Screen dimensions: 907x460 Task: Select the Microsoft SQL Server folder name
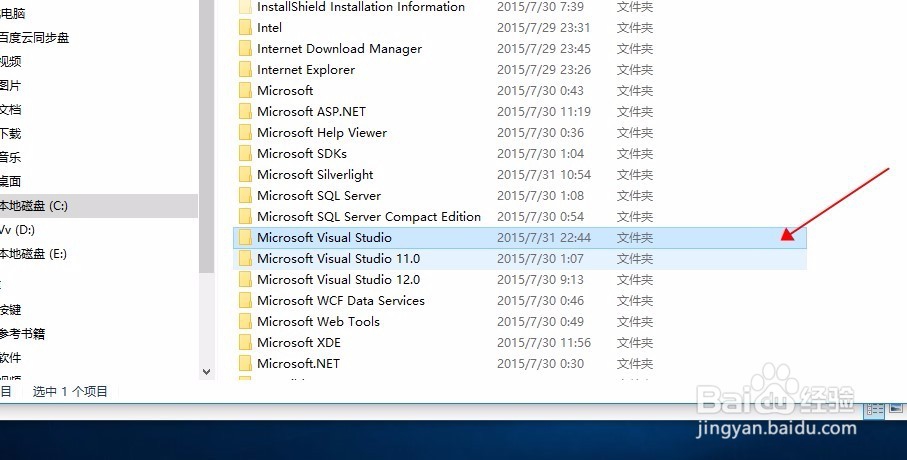click(x=319, y=196)
